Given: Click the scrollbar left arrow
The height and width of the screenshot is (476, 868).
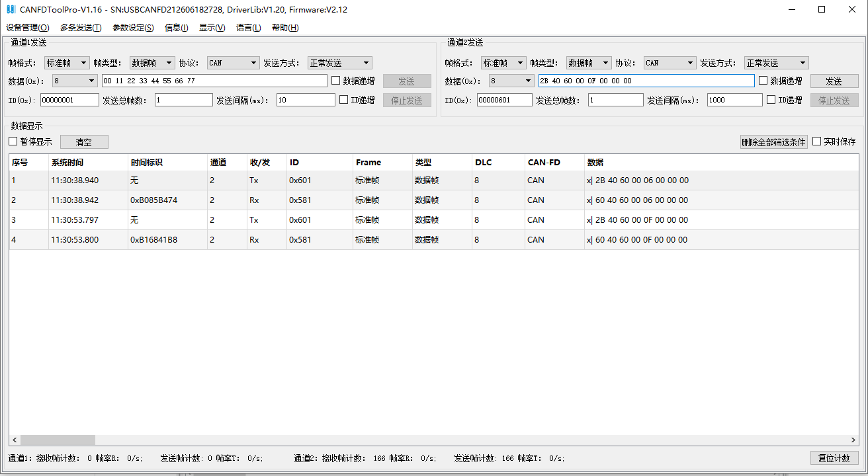Looking at the screenshot, I should point(15,440).
